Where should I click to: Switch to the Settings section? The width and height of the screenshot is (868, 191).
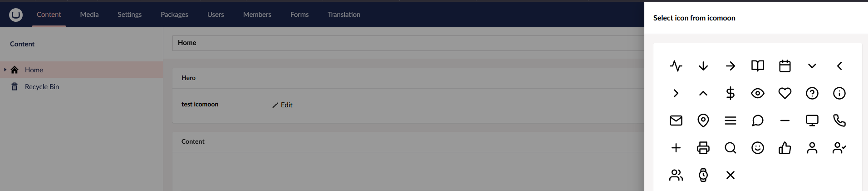(x=130, y=15)
